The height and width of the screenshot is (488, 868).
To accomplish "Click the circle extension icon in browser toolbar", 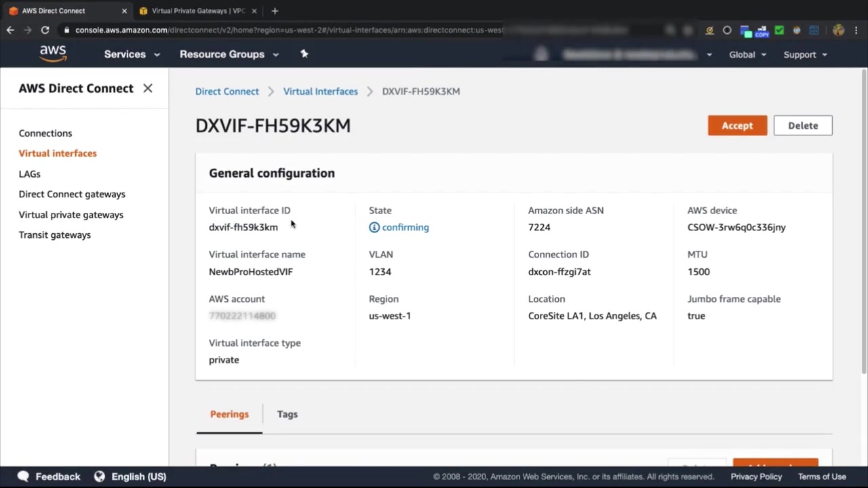I will coord(727,30).
